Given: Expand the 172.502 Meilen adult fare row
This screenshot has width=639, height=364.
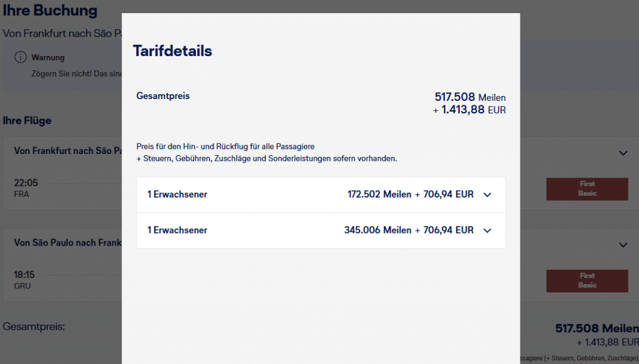Looking at the screenshot, I should pos(487,194).
